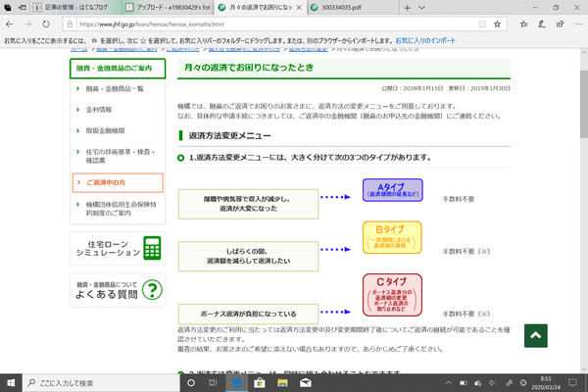Open the tabs you've set aside icon

(8, 8)
